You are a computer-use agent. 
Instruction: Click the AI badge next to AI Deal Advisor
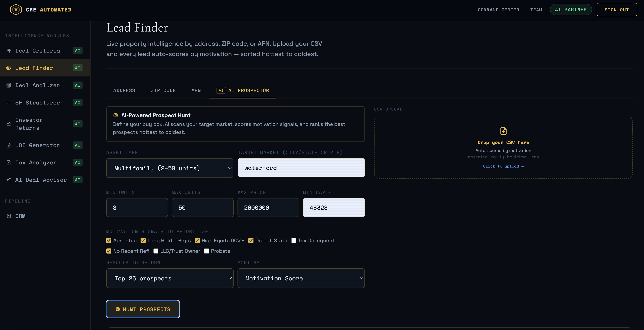(77, 180)
